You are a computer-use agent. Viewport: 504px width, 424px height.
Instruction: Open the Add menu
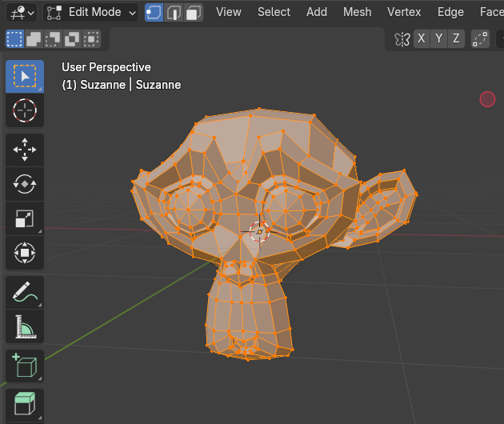tap(317, 12)
